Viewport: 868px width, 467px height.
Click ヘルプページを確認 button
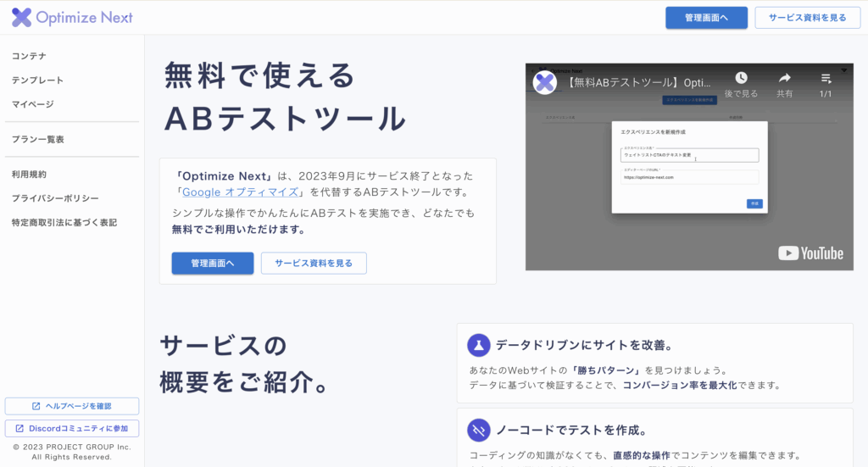[72, 406]
